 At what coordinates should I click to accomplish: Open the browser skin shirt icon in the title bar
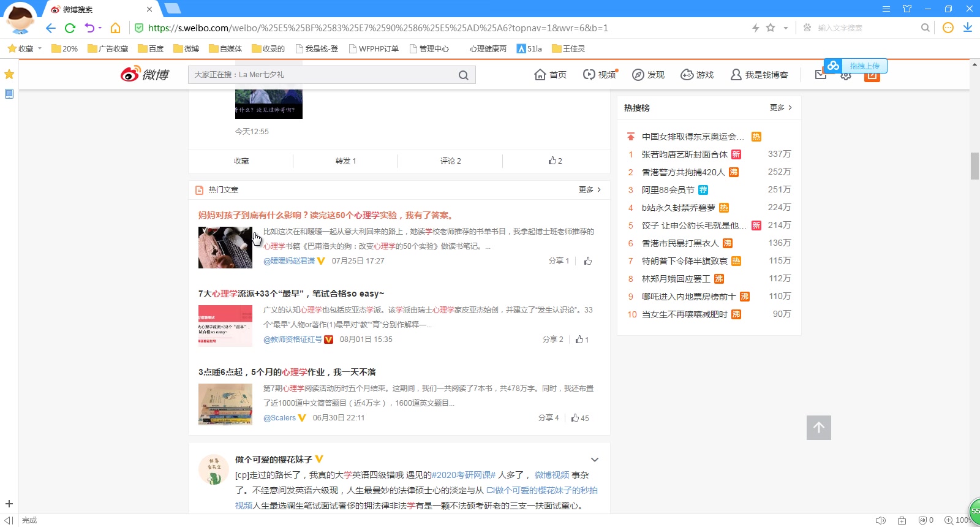tap(907, 9)
